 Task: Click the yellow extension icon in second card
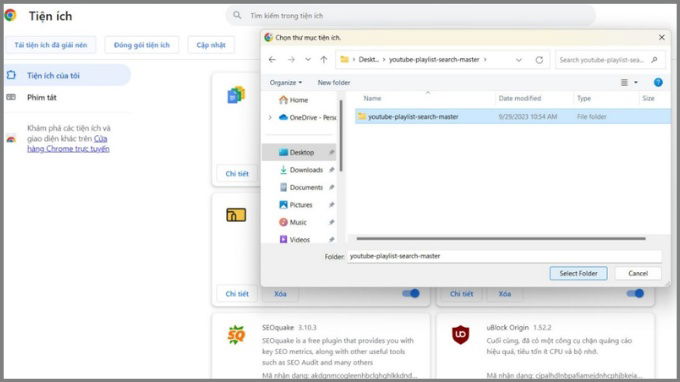point(236,215)
